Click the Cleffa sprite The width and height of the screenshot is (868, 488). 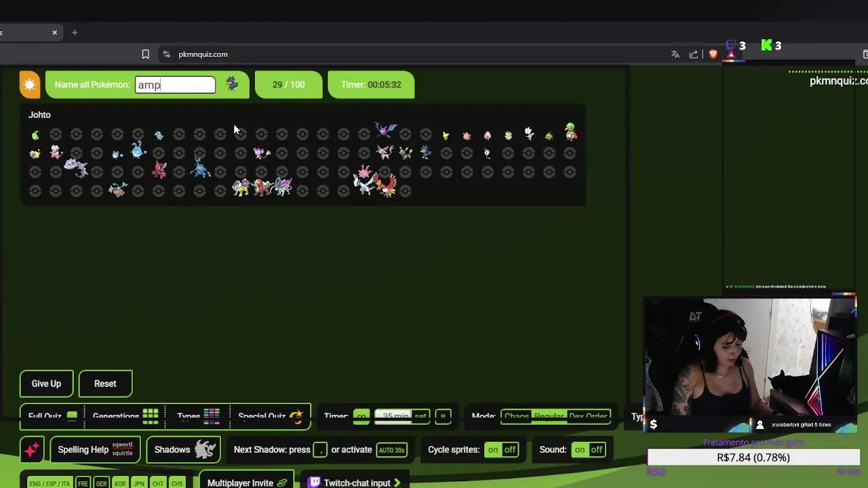click(467, 136)
